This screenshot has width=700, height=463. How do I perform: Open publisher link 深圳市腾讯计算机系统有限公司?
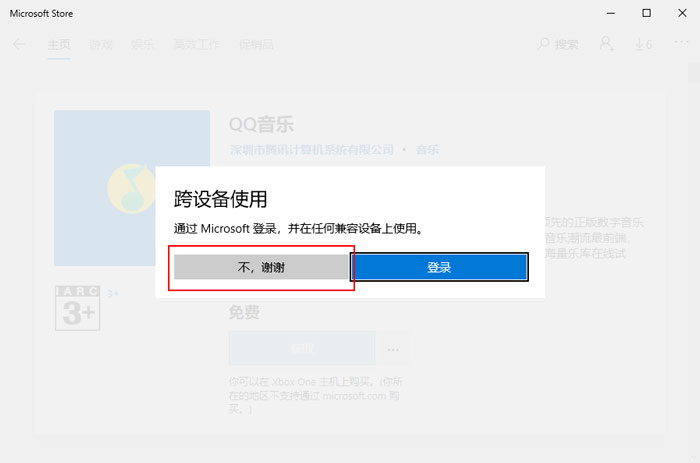coord(312,150)
